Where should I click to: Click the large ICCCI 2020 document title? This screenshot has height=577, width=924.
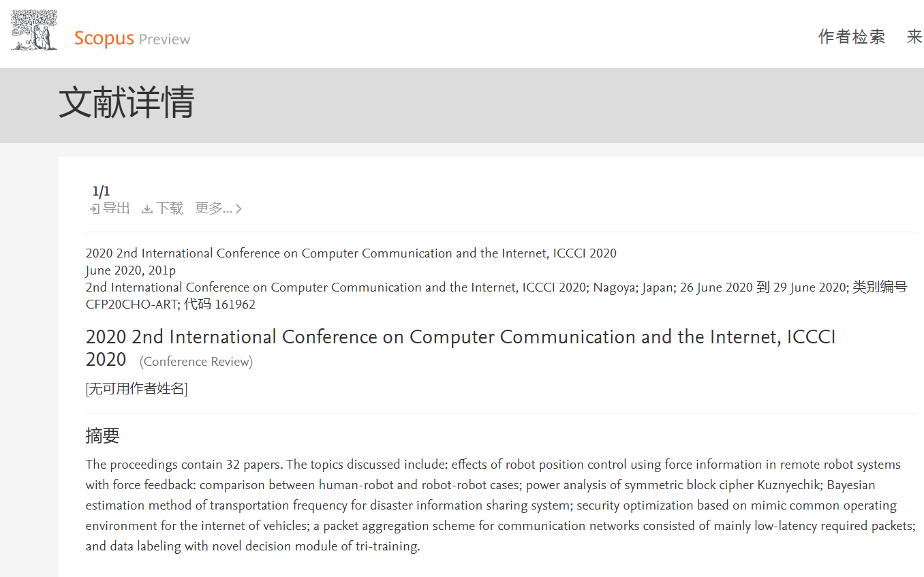461,348
